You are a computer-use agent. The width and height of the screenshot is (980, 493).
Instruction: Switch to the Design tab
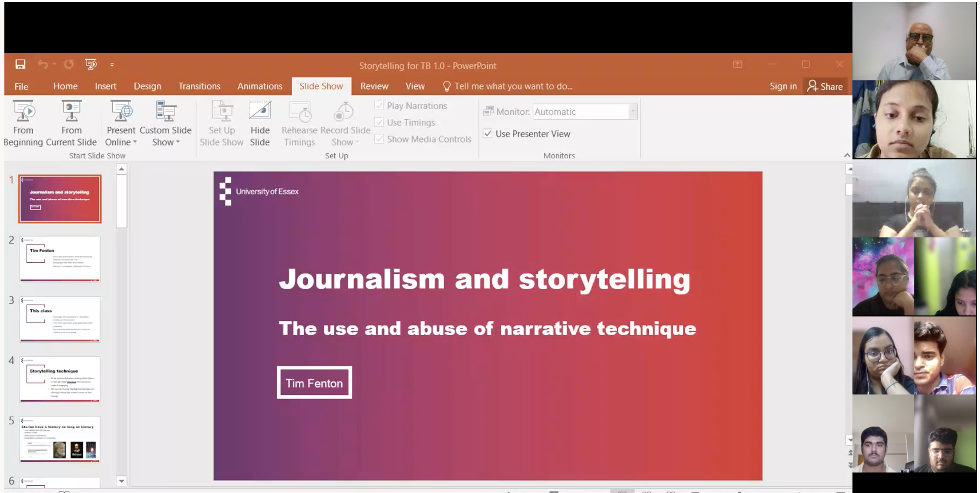147,86
